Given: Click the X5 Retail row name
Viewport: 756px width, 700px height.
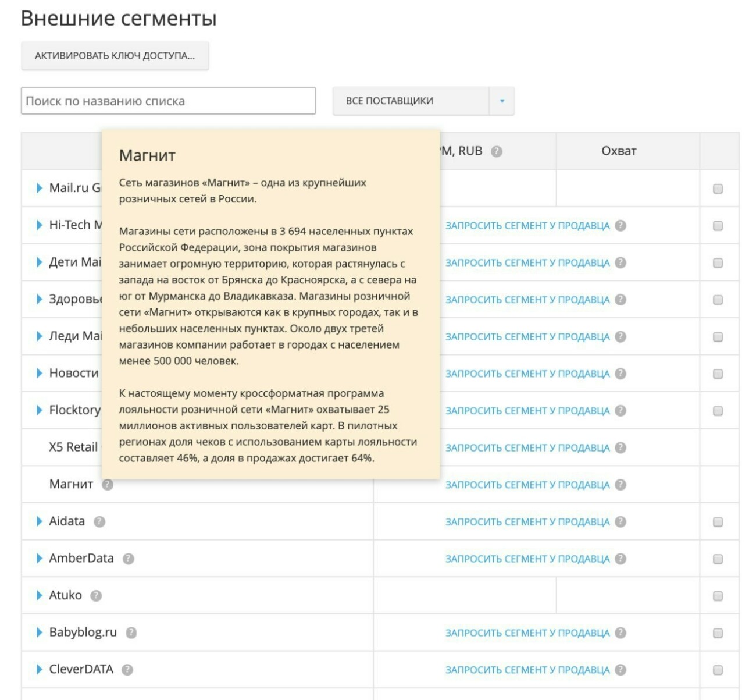Looking at the screenshot, I should click(73, 447).
